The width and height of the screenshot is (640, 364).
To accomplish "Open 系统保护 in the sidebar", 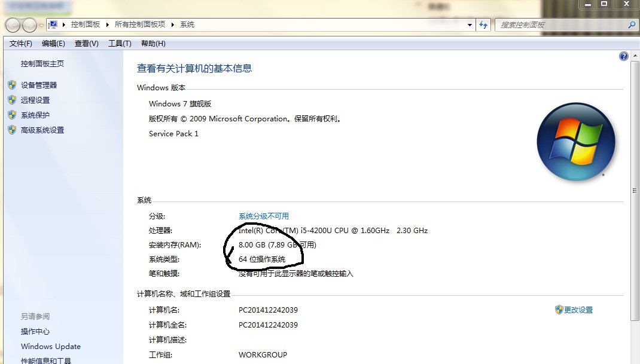I will (x=35, y=115).
